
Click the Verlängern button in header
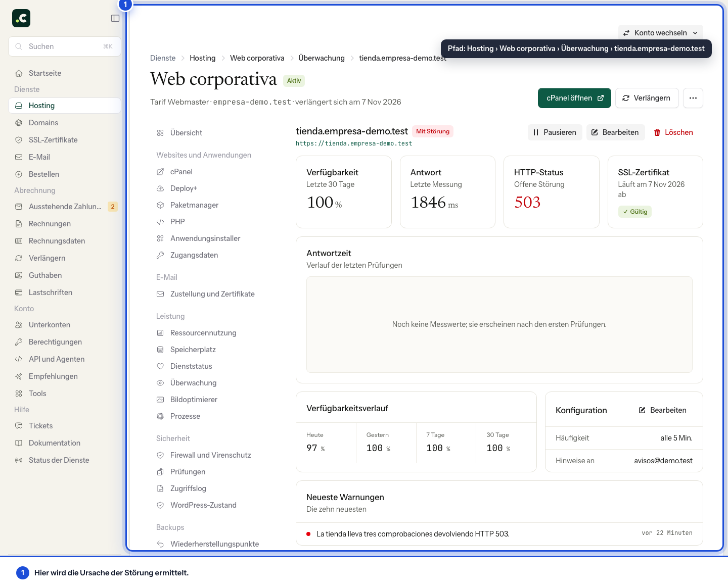[x=646, y=98]
